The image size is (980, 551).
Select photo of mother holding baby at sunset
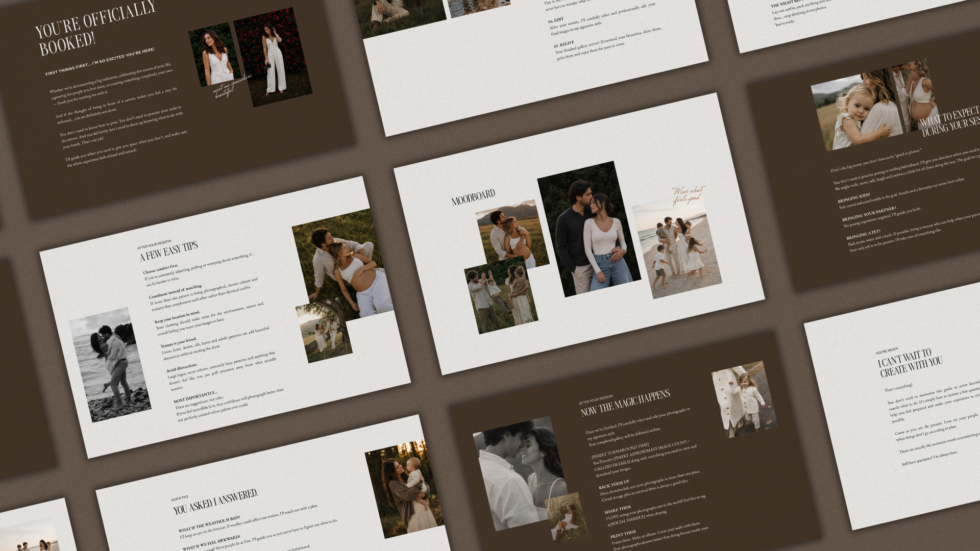tap(404, 488)
